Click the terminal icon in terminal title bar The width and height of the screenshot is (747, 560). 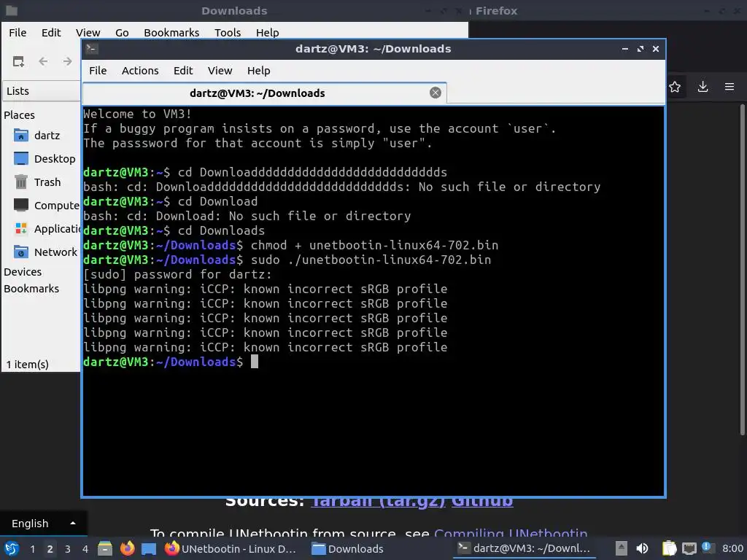(x=92, y=49)
